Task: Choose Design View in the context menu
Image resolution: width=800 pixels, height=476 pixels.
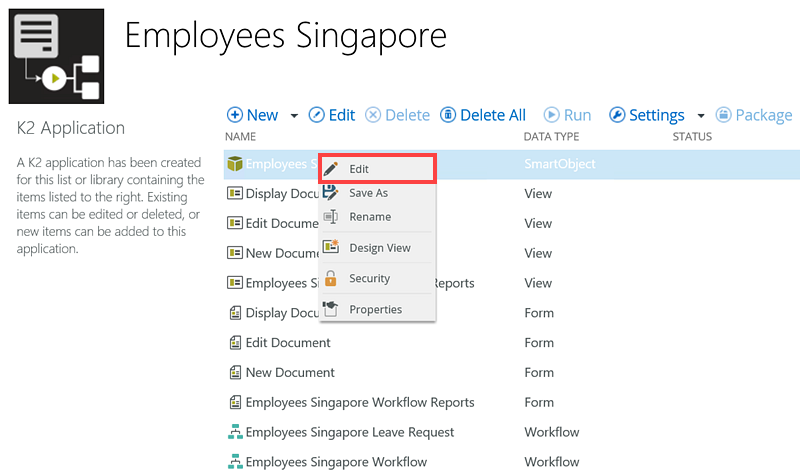Action: (x=377, y=248)
